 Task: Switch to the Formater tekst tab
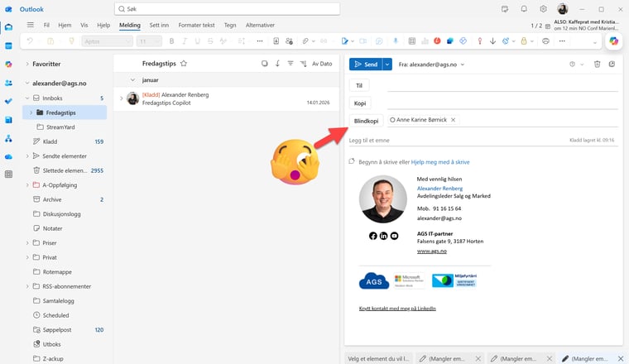point(197,25)
